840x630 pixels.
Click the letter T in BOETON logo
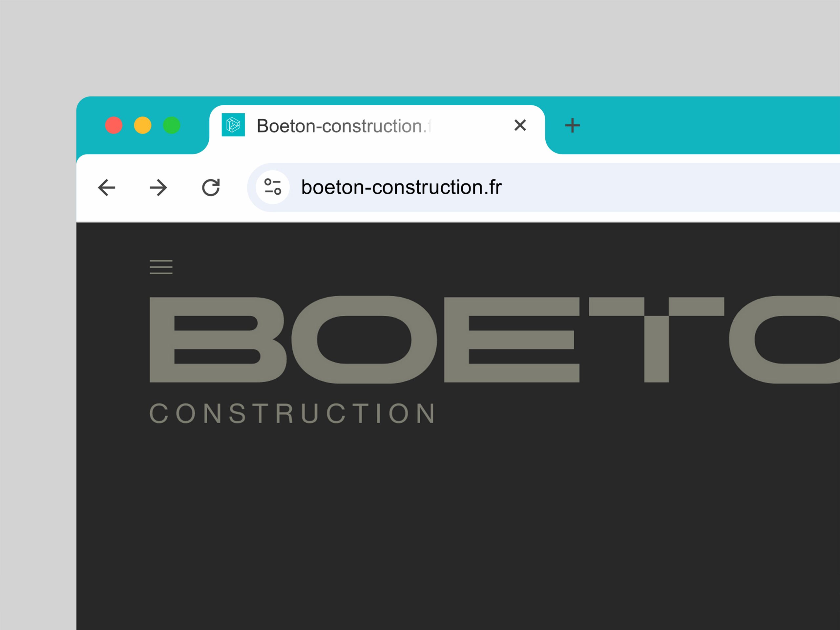(656, 339)
